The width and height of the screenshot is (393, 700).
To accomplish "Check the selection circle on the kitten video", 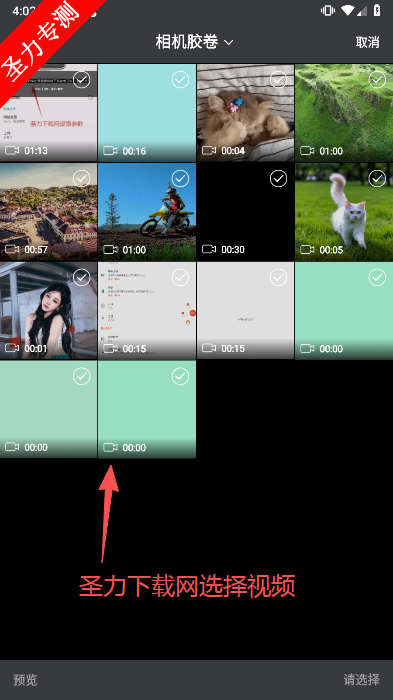I will [x=279, y=80].
